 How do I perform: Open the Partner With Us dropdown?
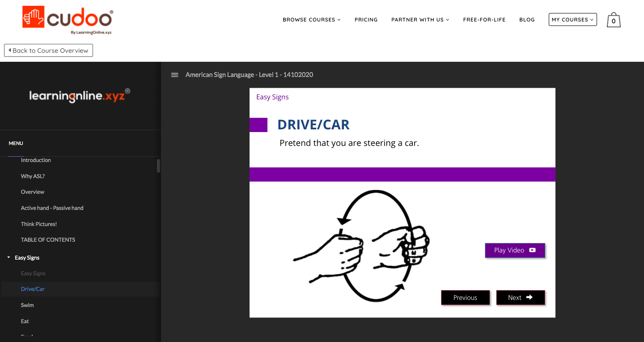click(420, 20)
